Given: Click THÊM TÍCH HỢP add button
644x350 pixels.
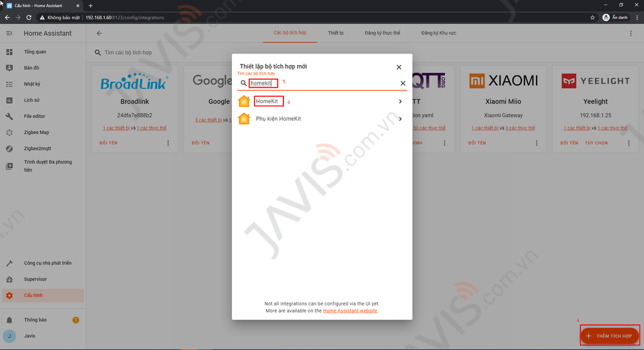Looking at the screenshot, I should tap(610, 336).
